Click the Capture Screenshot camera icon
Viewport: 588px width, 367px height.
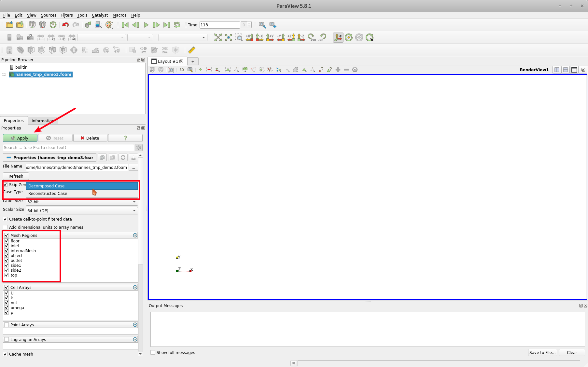[171, 70]
